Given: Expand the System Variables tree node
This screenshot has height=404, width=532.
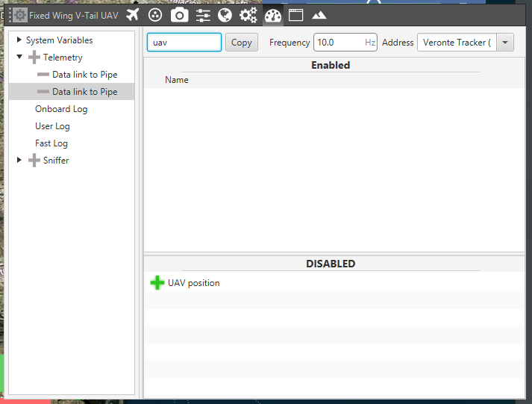Looking at the screenshot, I should pos(19,40).
